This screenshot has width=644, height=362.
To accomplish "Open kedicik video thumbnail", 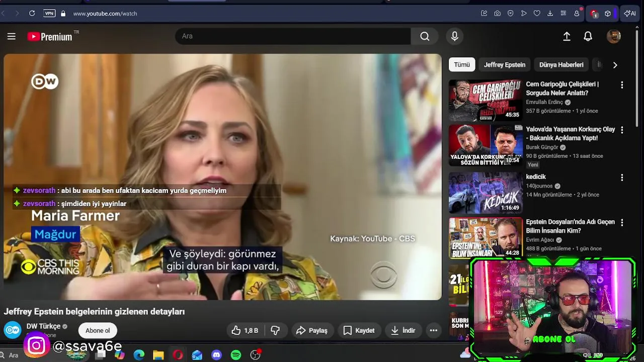I will pos(486,193).
